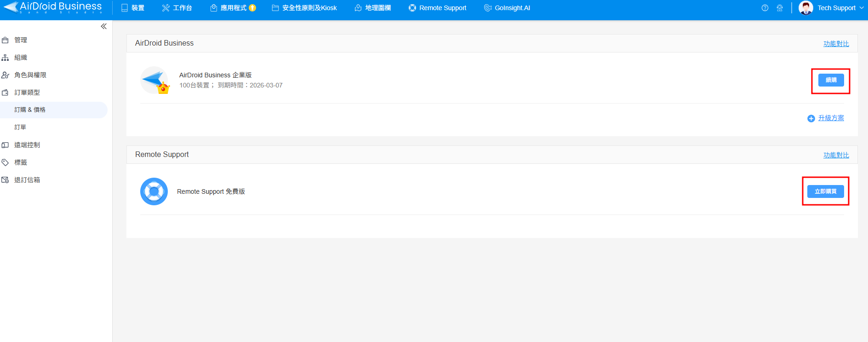Expand the Tech Support account dropdown arrow

point(862,8)
